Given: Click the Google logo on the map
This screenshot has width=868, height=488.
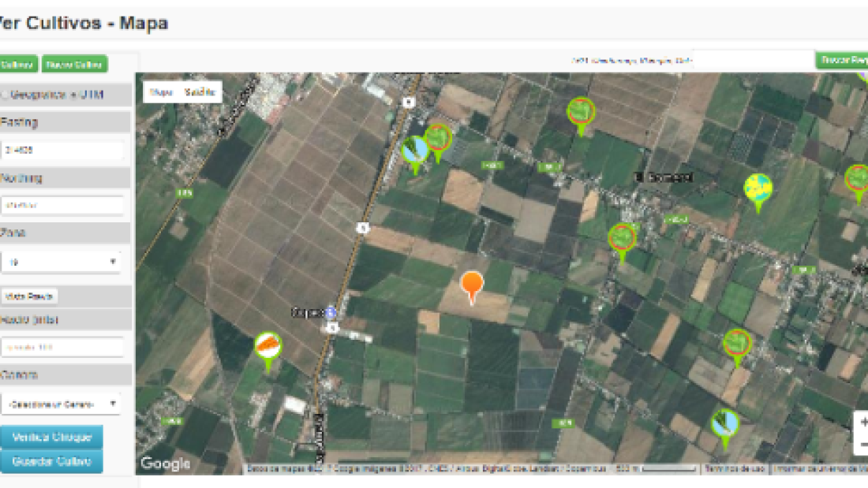Looking at the screenshot, I should [165, 463].
